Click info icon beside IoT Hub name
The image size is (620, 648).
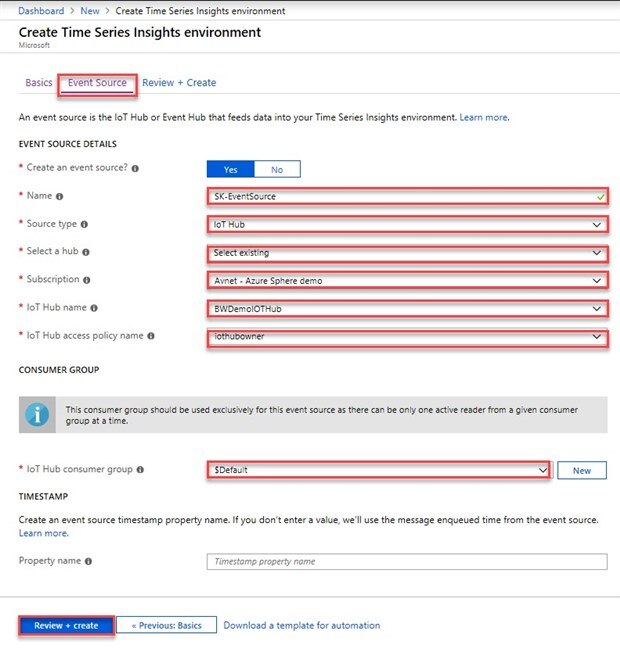point(94,308)
